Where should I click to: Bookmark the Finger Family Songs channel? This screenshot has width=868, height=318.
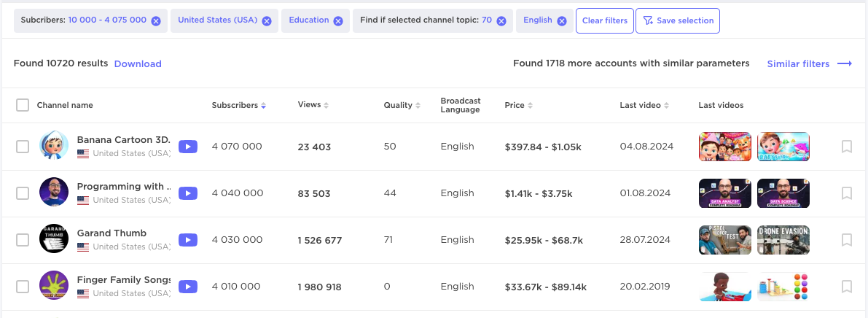click(846, 287)
